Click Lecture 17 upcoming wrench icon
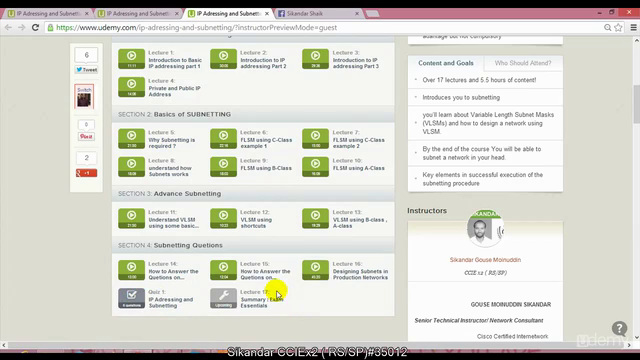Screen dimensions: 640x360 (x=223, y=298)
